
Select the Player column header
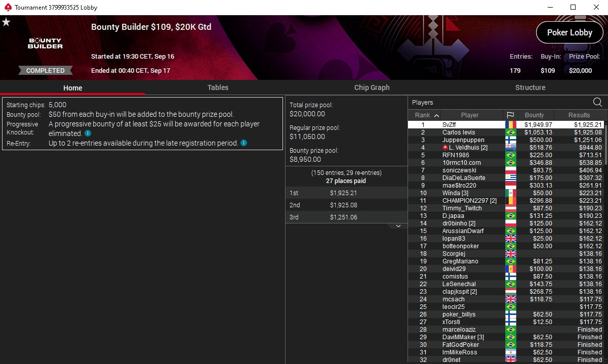click(x=469, y=115)
